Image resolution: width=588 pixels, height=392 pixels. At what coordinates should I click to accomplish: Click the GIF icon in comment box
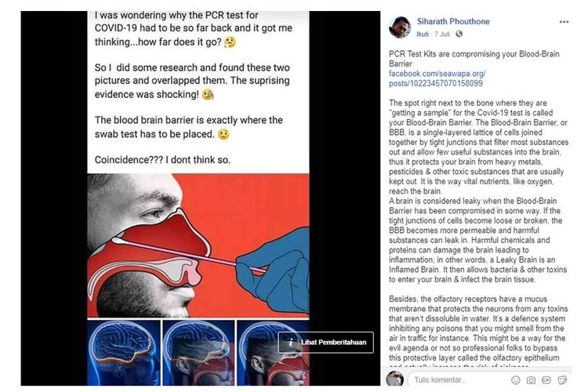coord(546,379)
